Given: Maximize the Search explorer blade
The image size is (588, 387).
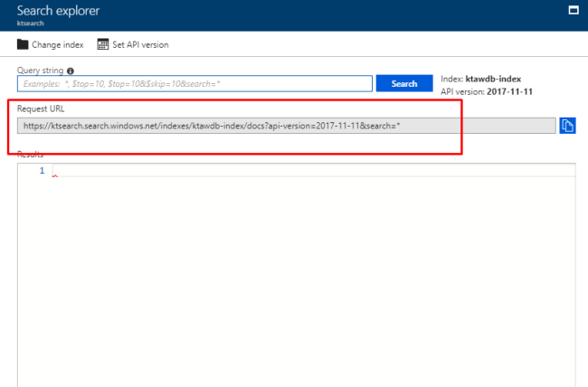Looking at the screenshot, I should pos(574,10).
